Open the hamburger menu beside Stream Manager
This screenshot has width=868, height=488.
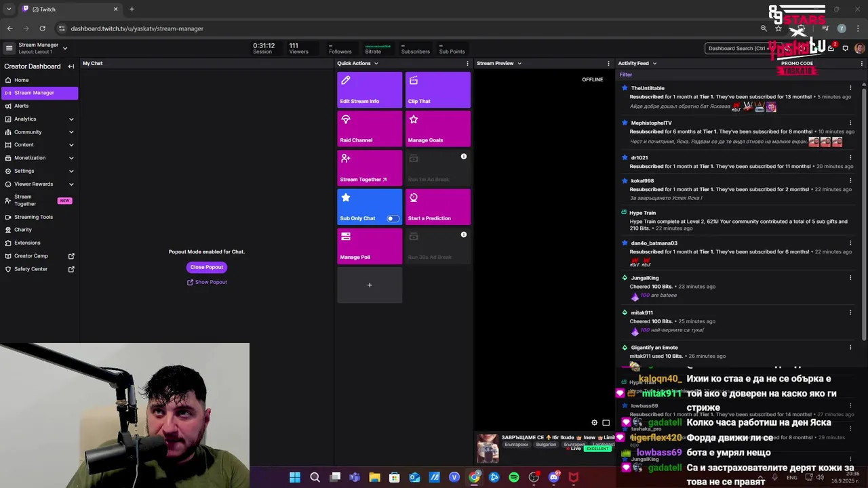click(9, 48)
